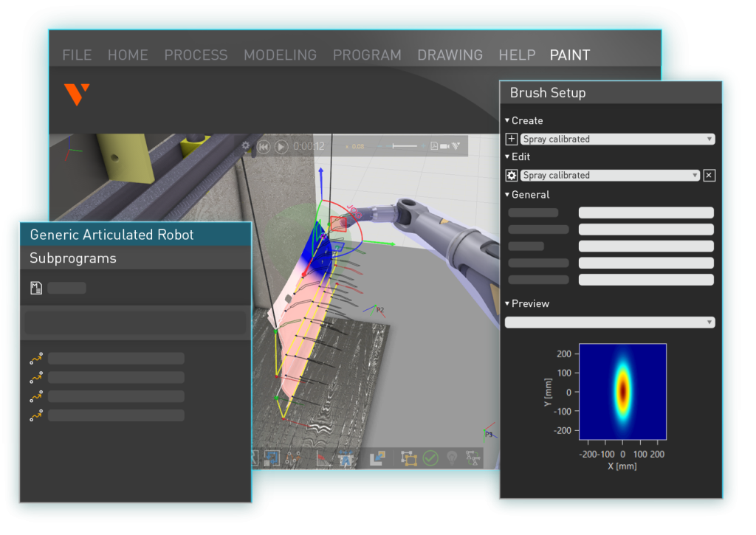Collapse the General section
Screen dimensions: 756x535
(507, 195)
